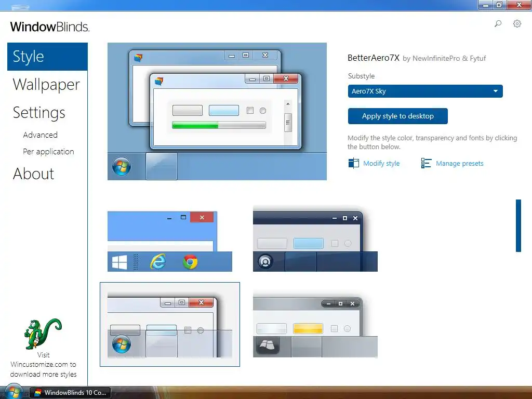This screenshot has width=532, height=399.
Task: Click the large BetterAero7X preview image
Action: pos(217,111)
